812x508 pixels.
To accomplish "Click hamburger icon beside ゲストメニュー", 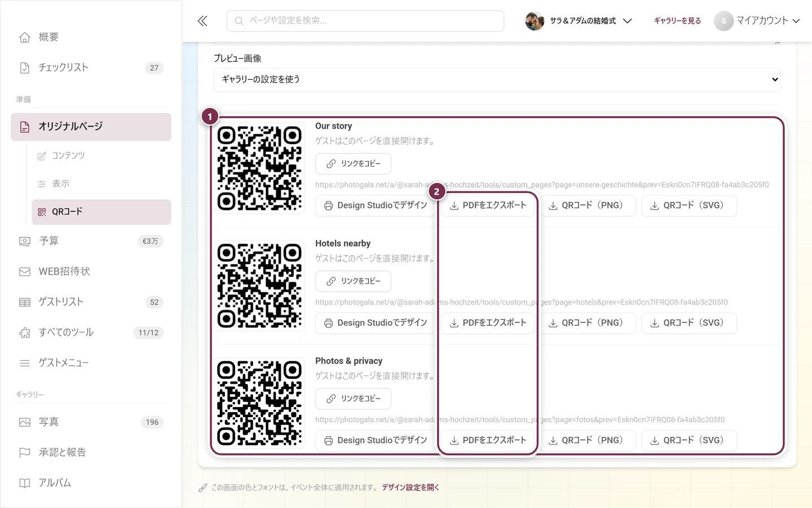I will tap(25, 363).
